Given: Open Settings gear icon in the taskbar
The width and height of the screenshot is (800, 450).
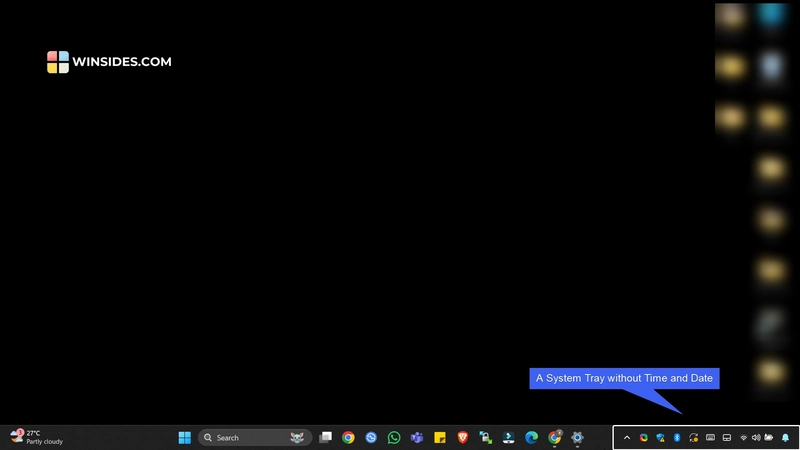Looking at the screenshot, I should click(x=577, y=437).
